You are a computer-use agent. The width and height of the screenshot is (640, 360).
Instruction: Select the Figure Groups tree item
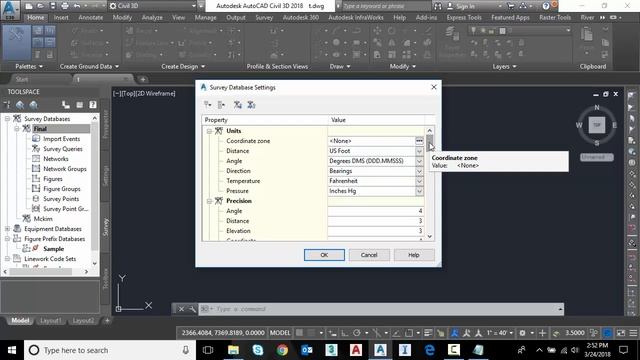point(62,189)
